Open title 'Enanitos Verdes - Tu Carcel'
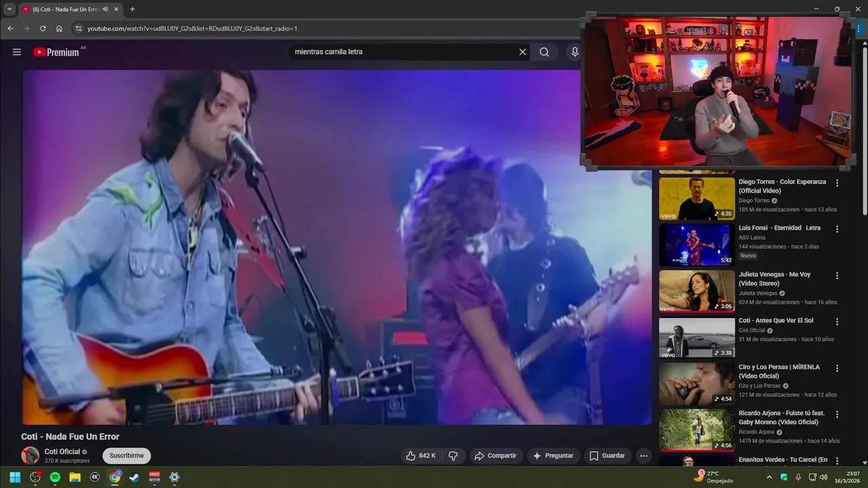Screen dimensions: 868x488 pyautogui.click(x=783, y=460)
